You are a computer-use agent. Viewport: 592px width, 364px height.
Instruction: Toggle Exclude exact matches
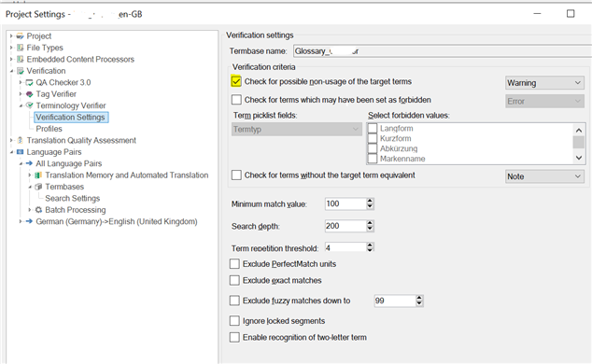tap(234, 280)
